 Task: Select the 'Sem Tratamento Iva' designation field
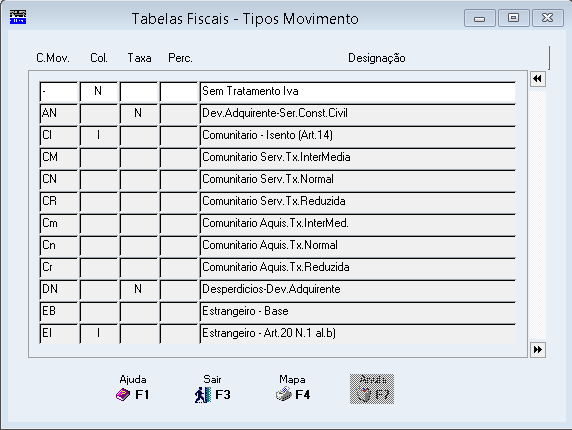(358, 91)
